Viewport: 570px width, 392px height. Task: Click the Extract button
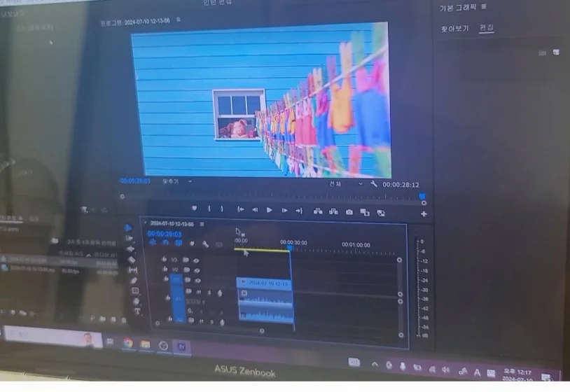tap(333, 211)
